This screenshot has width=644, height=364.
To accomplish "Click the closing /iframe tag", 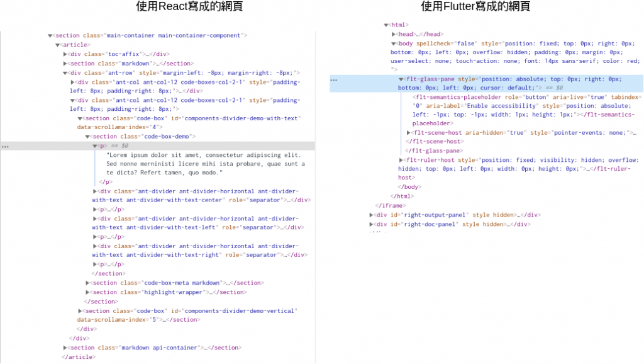I will tap(390, 206).
